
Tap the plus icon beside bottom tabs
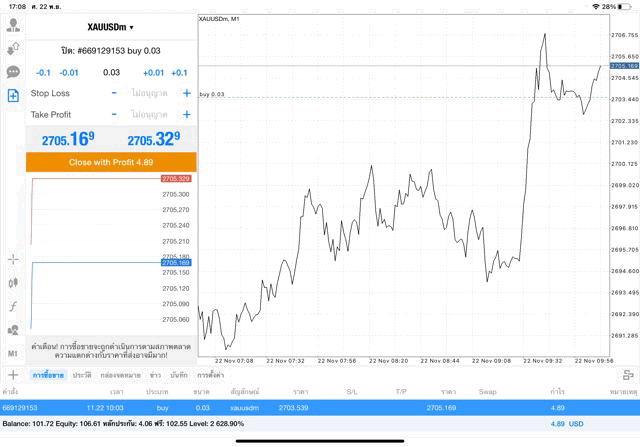click(13, 375)
